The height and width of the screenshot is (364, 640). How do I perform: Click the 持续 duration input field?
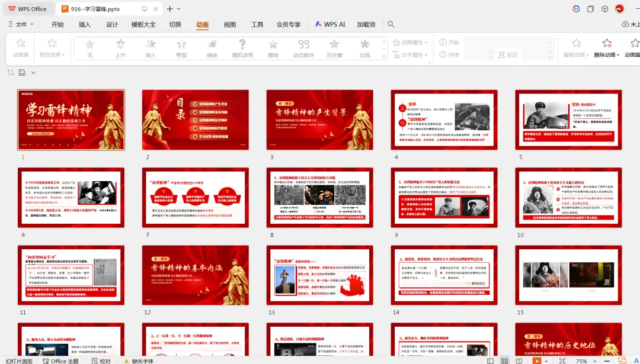click(x=479, y=54)
